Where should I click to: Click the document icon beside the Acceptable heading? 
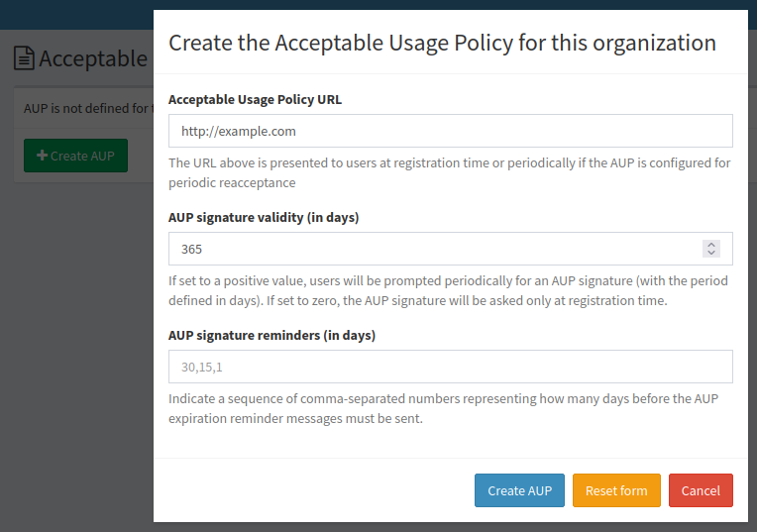click(24, 58)
